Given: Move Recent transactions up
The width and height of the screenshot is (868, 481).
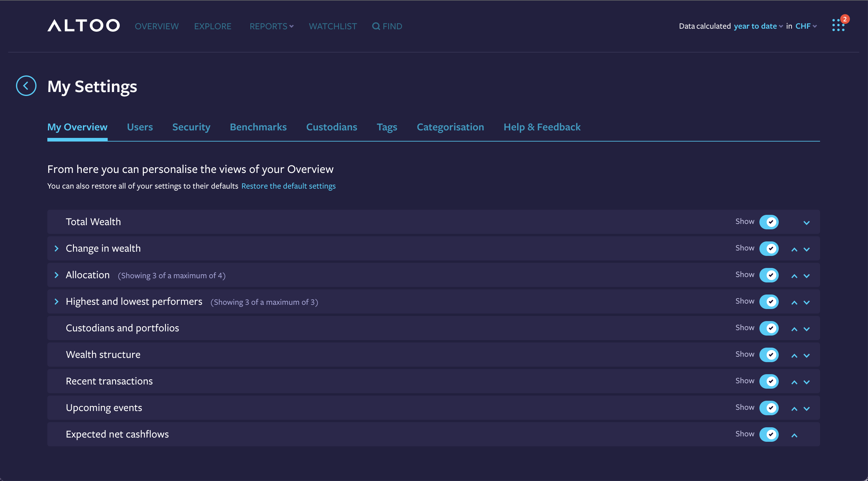Looking at the screenshot, I should 794,383.
